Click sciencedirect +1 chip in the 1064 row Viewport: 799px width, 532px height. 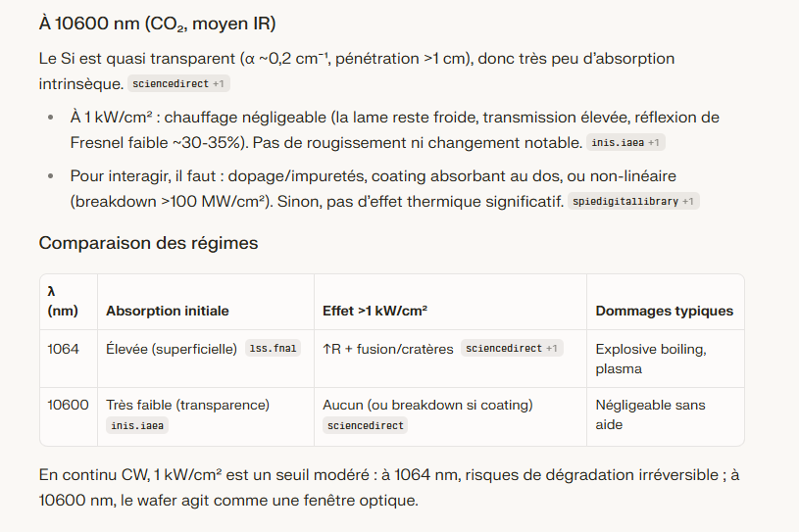pyautogui.click(x=512, y=349)
